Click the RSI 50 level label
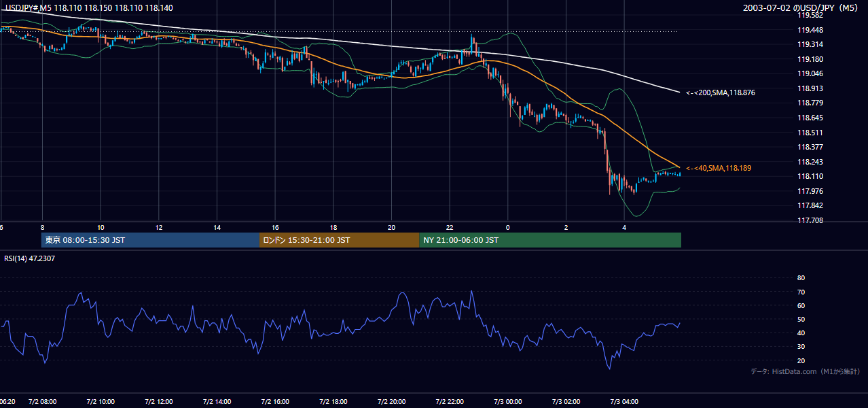Viewport: 868px width, 408px height. (801, 319)
